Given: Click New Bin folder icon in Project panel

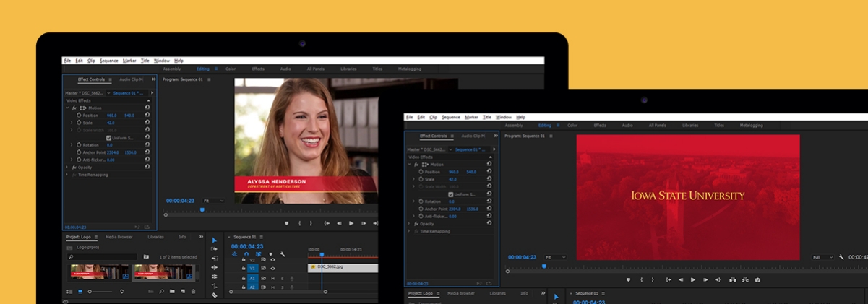Looking at the screenshot, I should 172,292.
